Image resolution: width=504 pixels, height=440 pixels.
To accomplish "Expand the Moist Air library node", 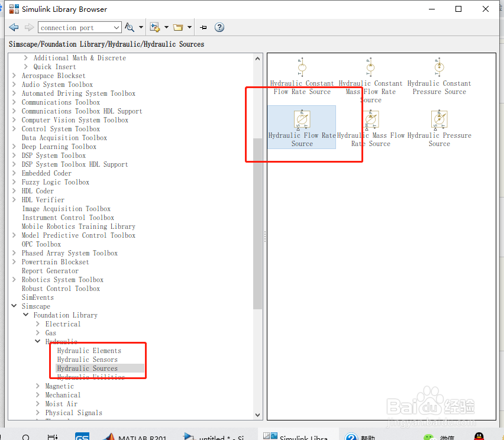I will click(38, 404).
